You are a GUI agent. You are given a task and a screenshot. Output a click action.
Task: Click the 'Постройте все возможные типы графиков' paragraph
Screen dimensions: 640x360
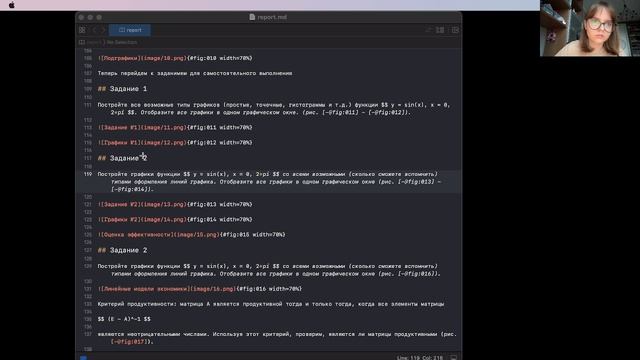coord(273,109)
